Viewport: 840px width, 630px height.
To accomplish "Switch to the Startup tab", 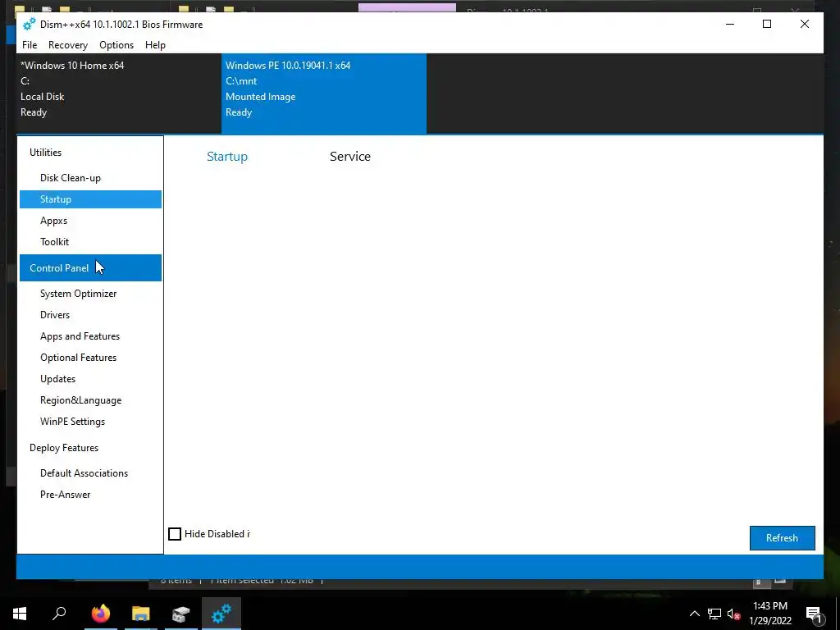I will click(227, 157).
